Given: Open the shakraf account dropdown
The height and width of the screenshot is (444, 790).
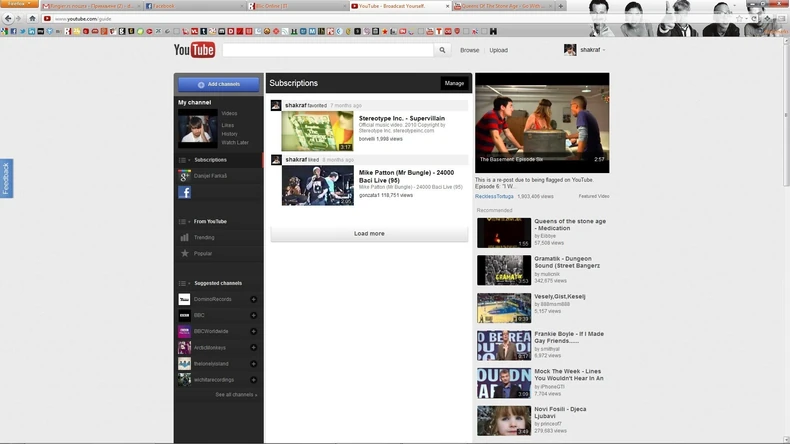Looking at the screenshot, I should pyautogui.click(x=592, y=50).
